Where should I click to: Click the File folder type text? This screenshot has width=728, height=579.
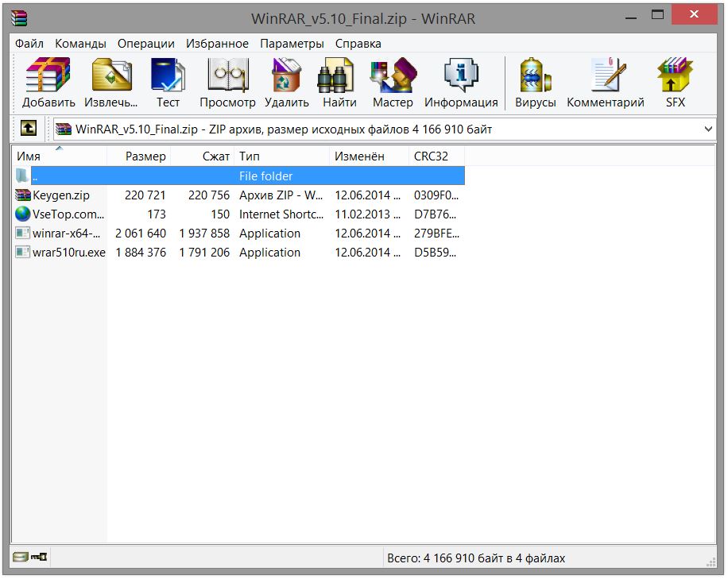click(x=265, y=176)
